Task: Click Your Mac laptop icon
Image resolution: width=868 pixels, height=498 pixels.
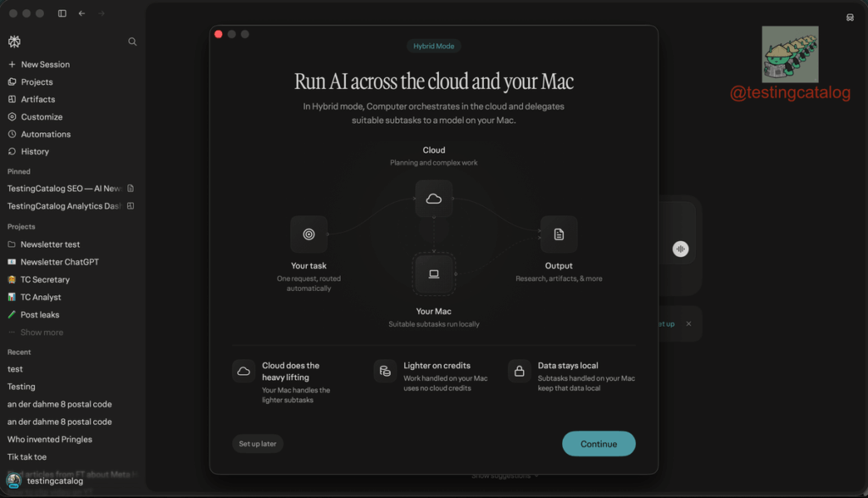Action: pyautogui.click(x=433, y=274)
